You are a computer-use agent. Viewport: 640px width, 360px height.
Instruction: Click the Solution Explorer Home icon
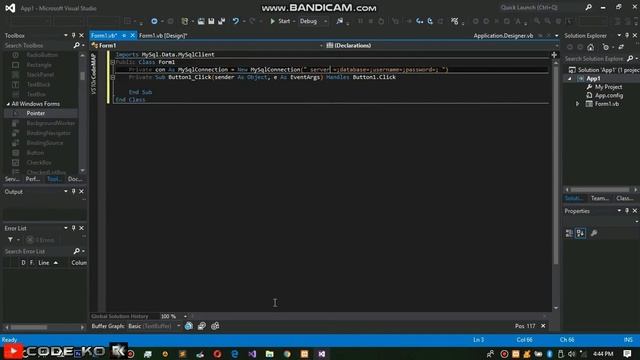(x=591, y=47)
